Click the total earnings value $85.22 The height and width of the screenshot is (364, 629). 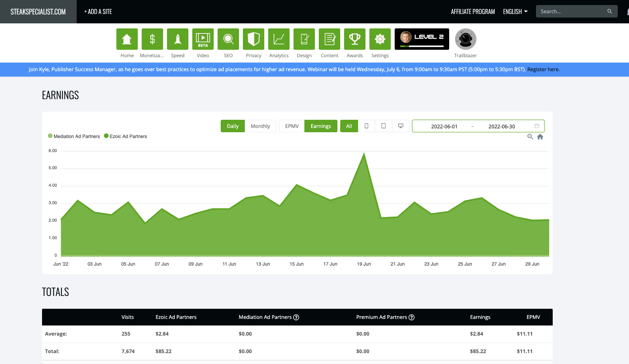coord(478,351)
